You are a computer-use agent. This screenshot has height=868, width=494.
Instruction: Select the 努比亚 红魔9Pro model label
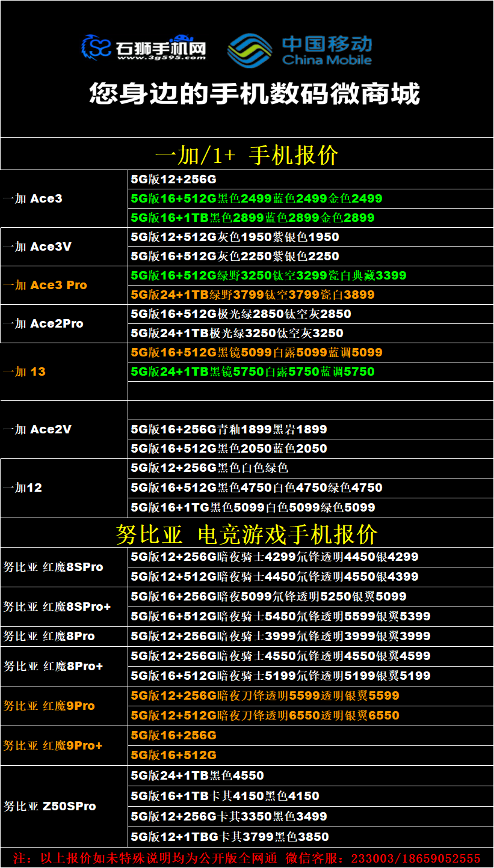tap(49, 706)
